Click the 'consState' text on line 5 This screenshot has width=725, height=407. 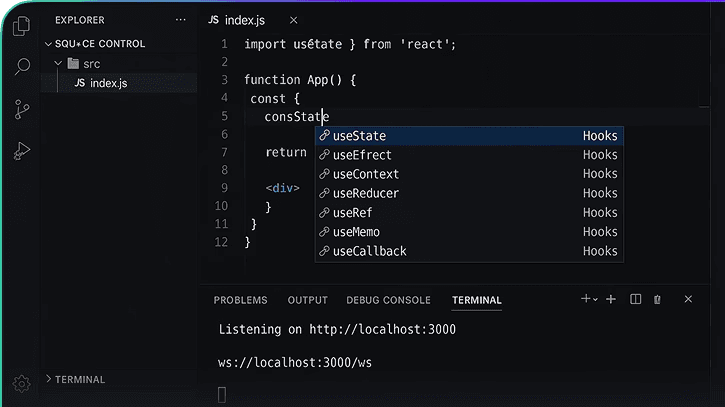tap(296, 117)
